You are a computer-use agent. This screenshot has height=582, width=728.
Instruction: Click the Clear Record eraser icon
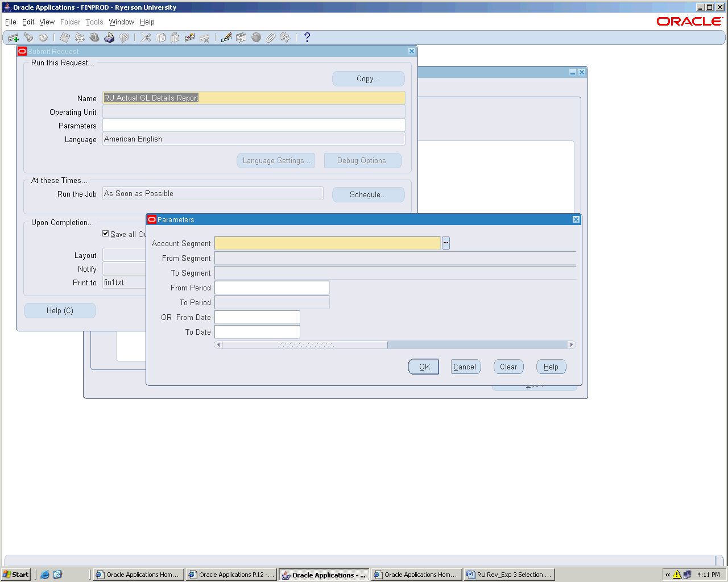point(189,38)
